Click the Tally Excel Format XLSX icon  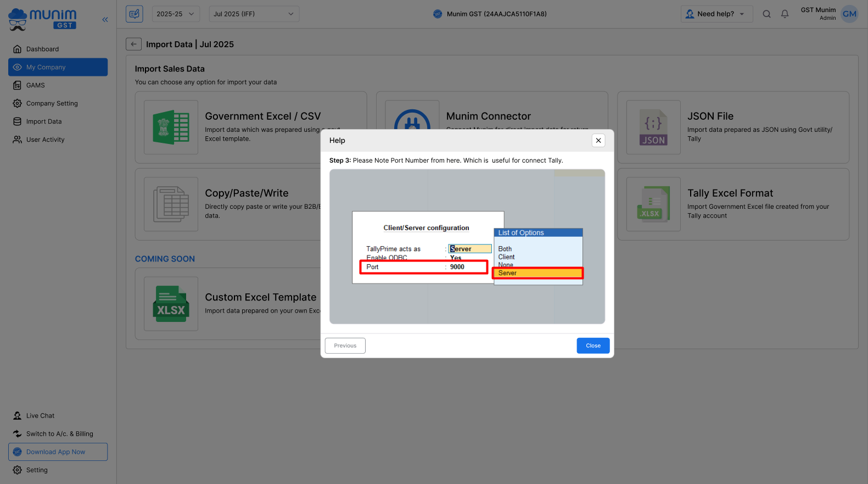(x=653, y=204)
